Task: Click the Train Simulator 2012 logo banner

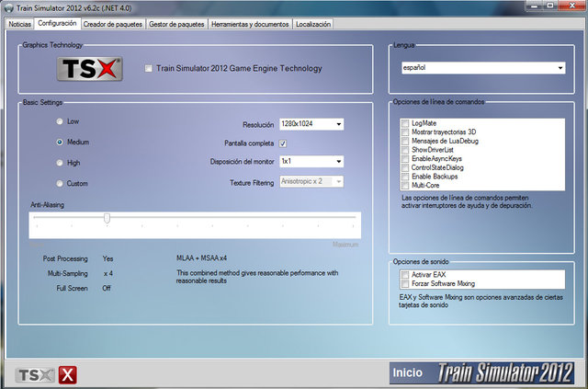Action: click(508, 373)
